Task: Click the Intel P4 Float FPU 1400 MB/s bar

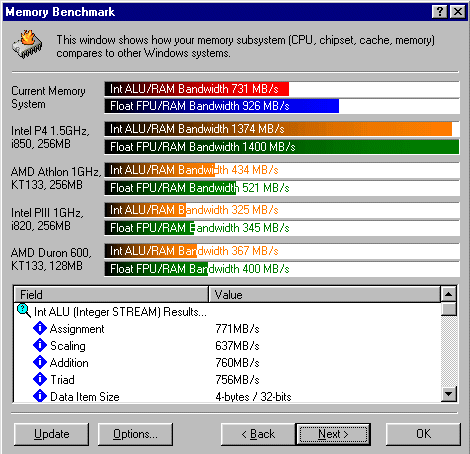Action: (282, 147)
